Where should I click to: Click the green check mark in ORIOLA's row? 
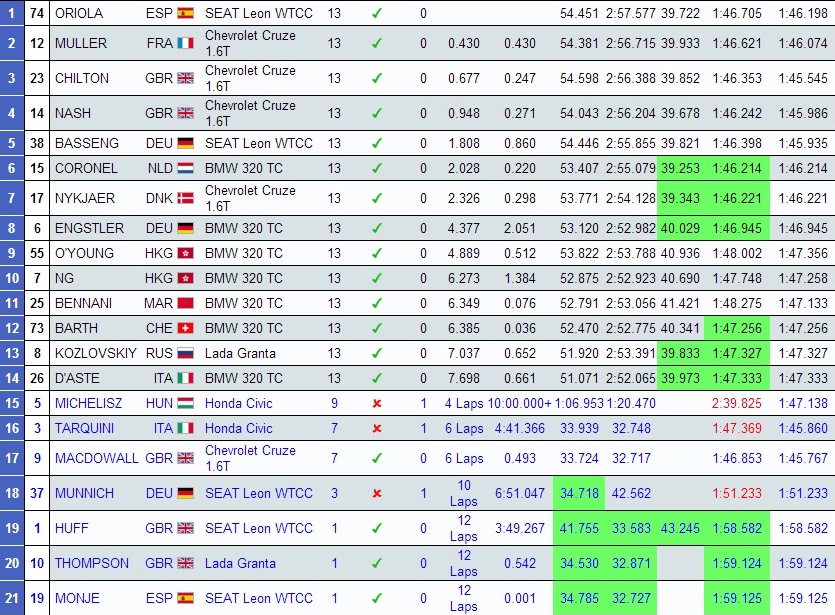(376, 14)
